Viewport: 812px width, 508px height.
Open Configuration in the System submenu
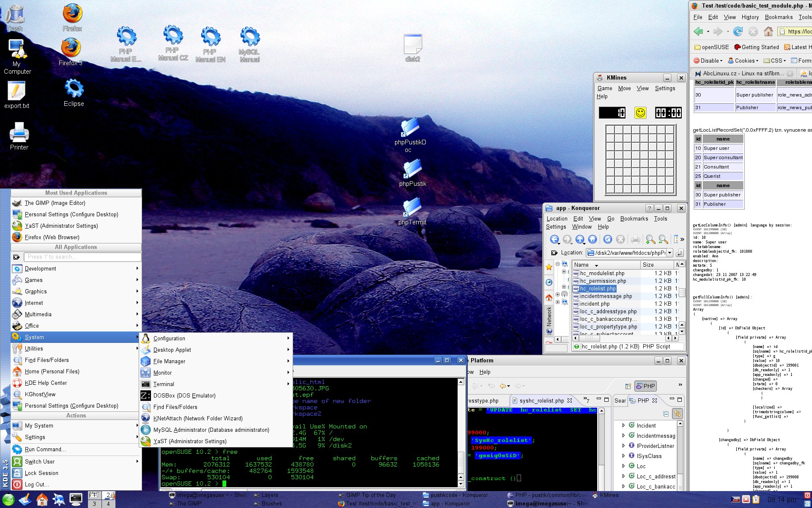click(216, 338)
